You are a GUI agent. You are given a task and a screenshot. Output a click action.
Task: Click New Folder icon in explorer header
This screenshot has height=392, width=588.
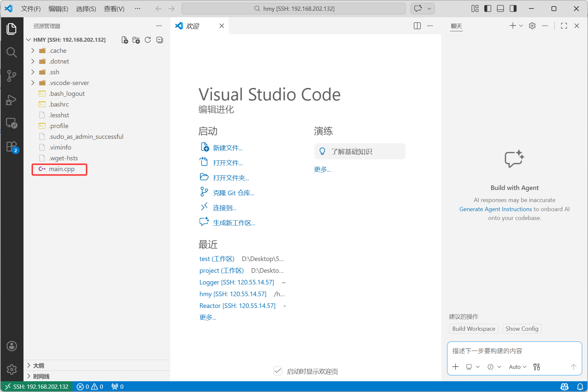tap(136, 40)
